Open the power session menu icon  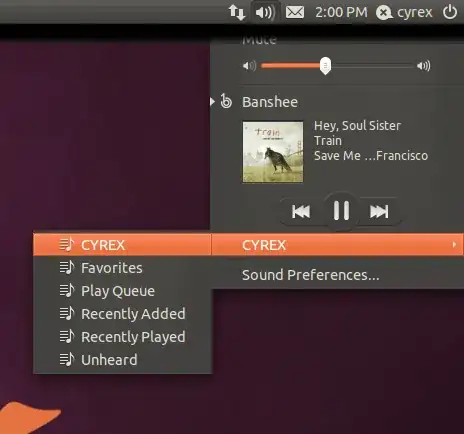[450, 12]
